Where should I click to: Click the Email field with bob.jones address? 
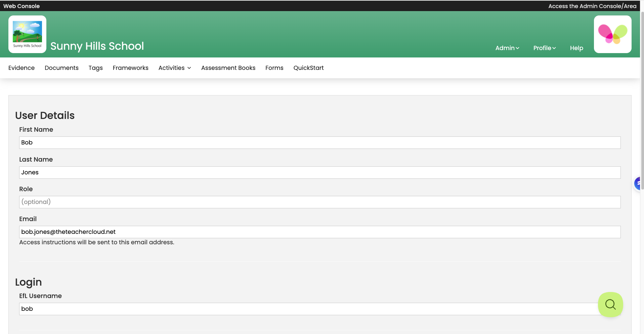point(320,232)
